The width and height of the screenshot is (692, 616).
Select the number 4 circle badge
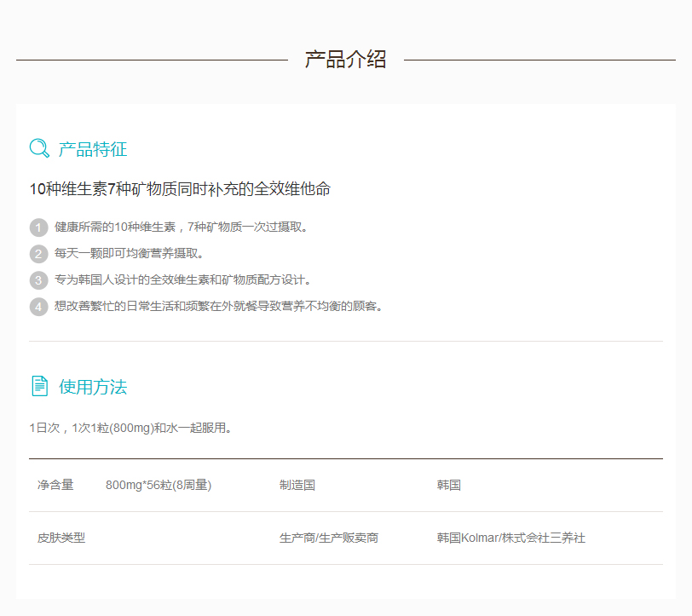pos(38,307)
